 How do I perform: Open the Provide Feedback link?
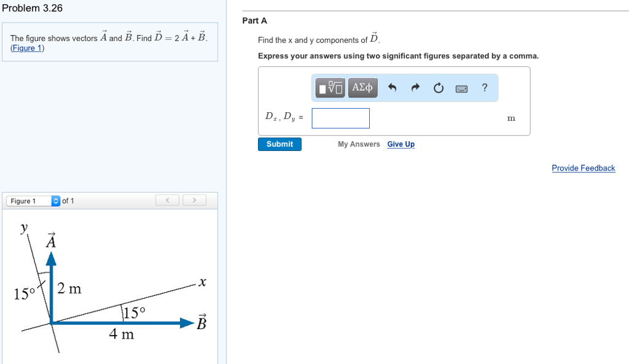coord(584,168)
